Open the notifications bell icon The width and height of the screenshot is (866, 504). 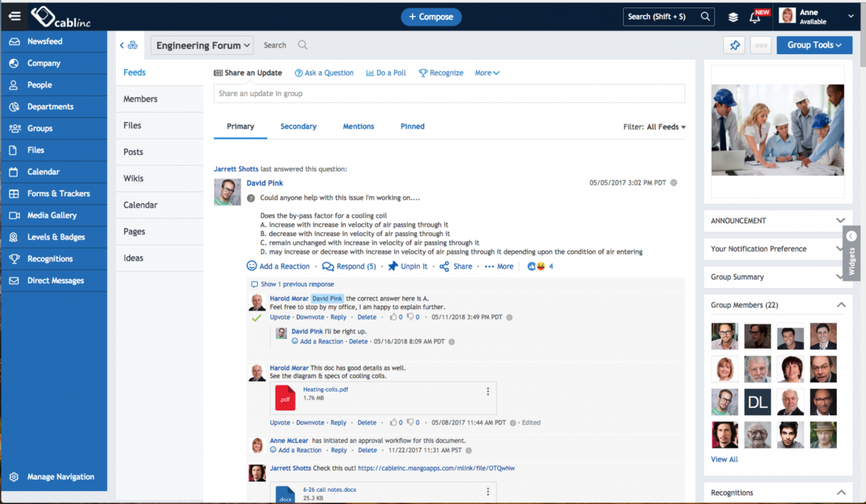[x=754, y=17]
